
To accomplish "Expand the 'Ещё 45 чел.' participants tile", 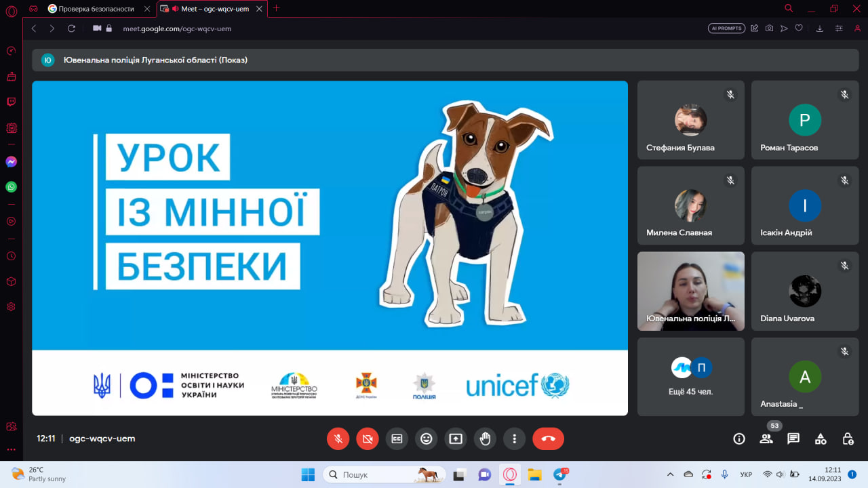I will point(690,377).
